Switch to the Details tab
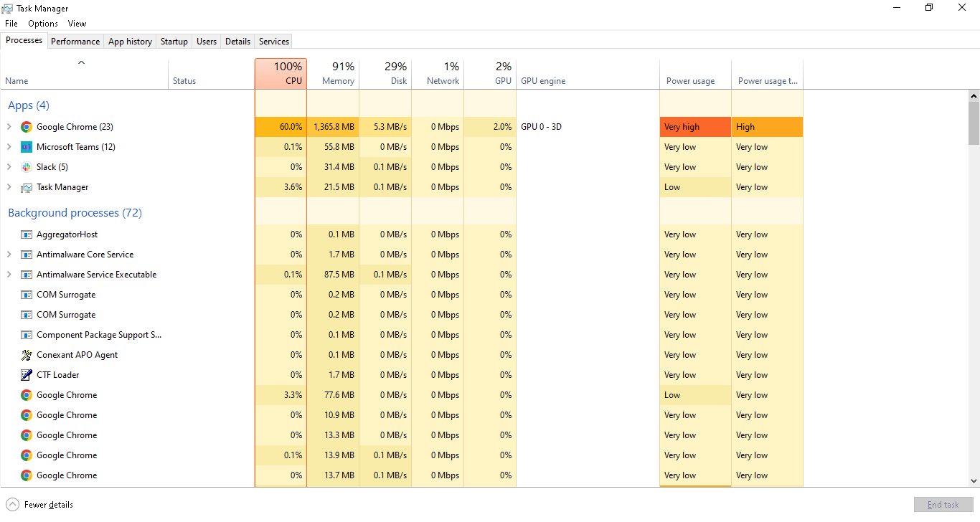 (237, 42)
